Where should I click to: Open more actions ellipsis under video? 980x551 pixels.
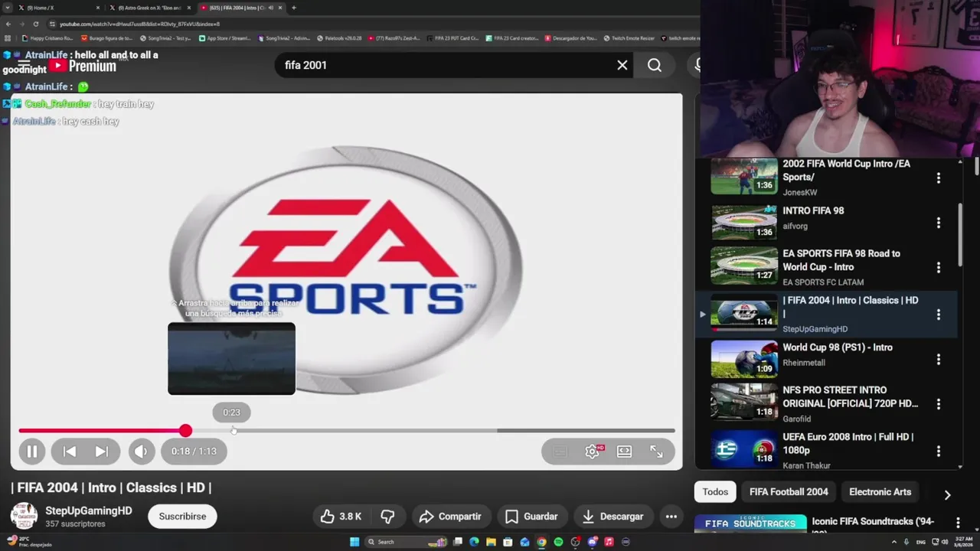coord(671,517)
